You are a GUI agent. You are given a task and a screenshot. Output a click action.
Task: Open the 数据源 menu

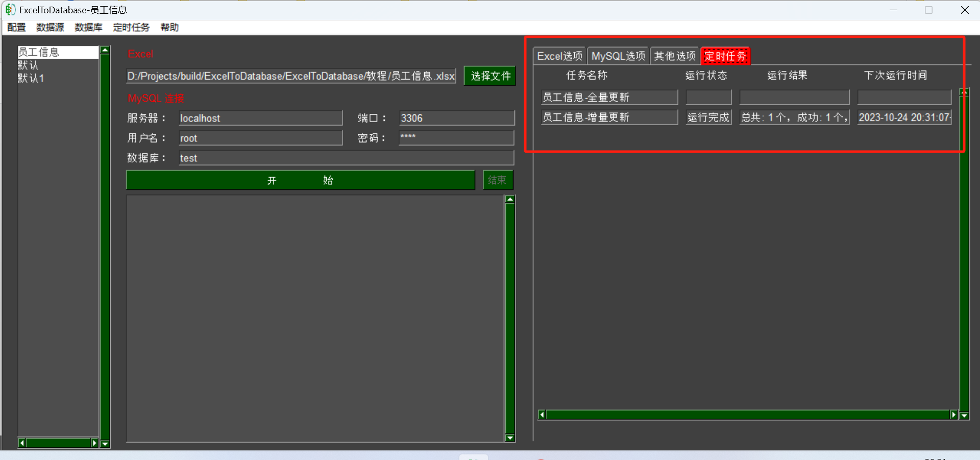(x=50, y=27)
